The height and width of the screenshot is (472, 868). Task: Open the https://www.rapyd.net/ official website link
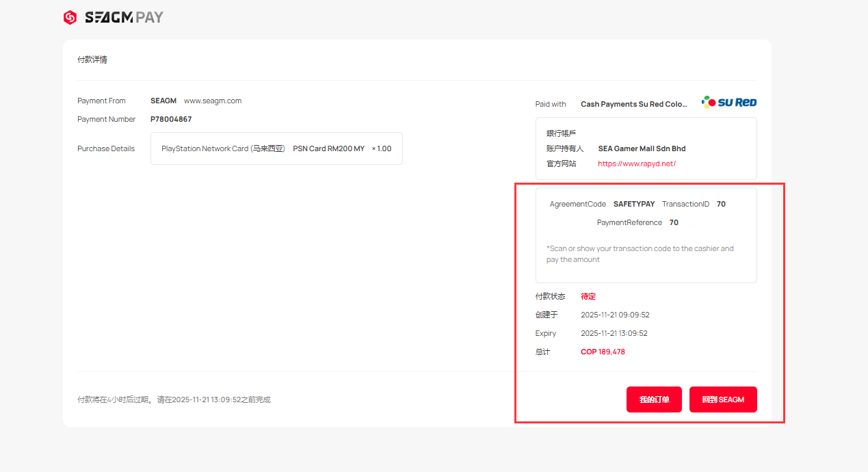636,164
